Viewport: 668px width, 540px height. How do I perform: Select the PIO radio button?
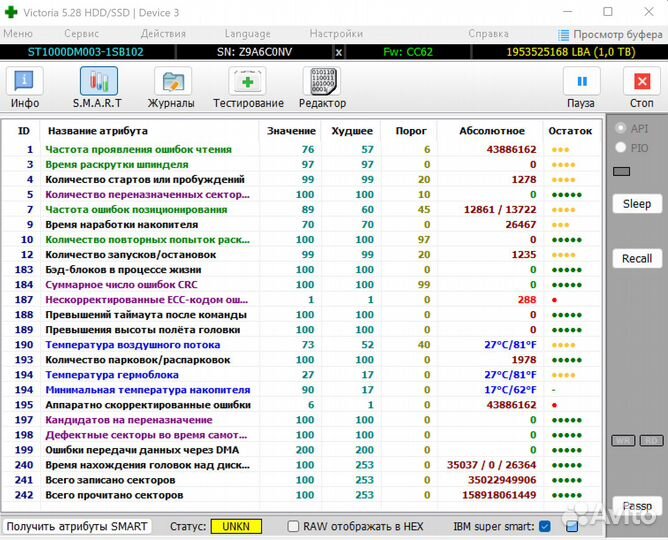[621, 147]
